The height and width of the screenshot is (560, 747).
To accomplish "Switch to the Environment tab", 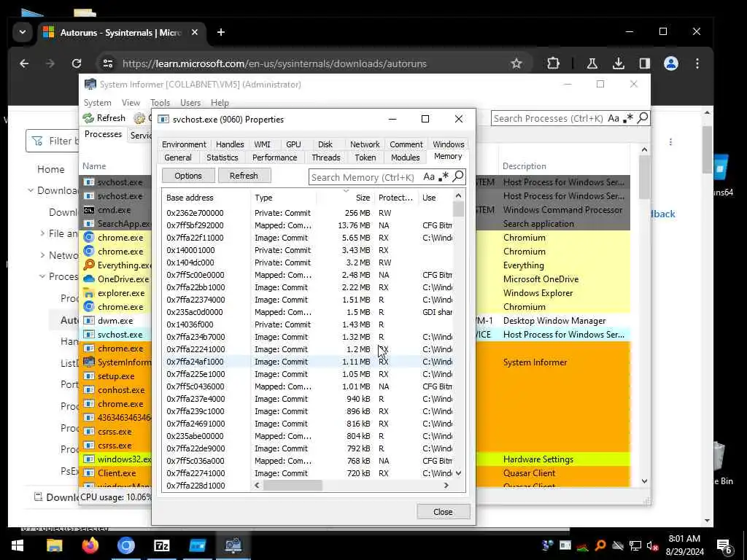I will point(184,144).
